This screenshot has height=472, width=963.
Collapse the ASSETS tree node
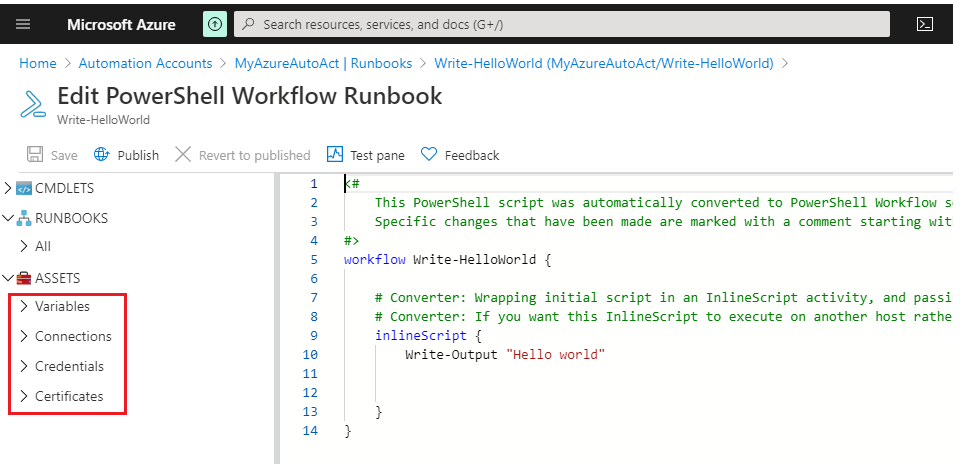[x=8, y=278]
